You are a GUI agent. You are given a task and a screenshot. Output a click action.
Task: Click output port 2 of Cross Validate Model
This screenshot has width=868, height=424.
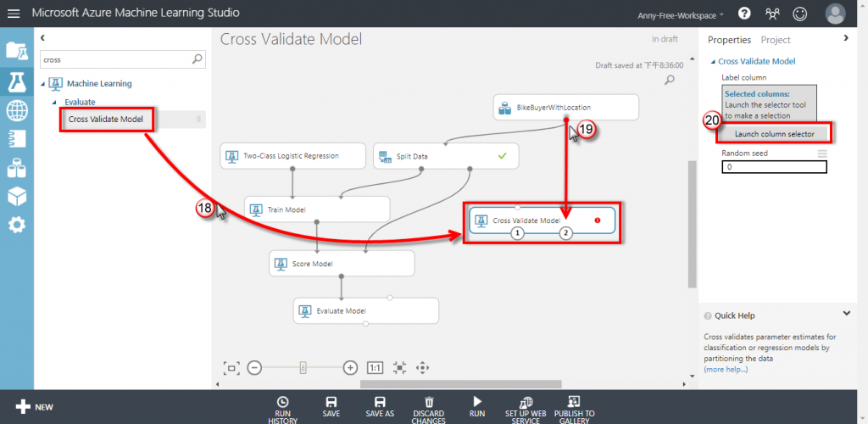coord(565,233)
